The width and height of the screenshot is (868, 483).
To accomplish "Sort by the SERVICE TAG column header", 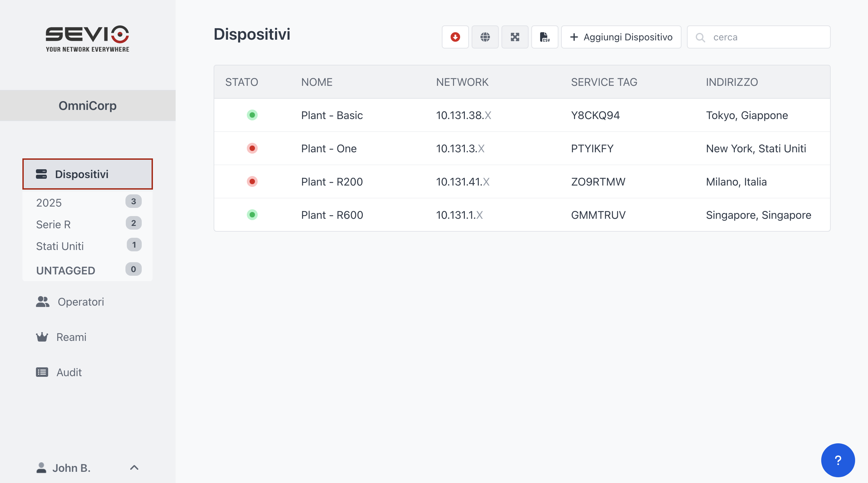I will coord(604,82).
